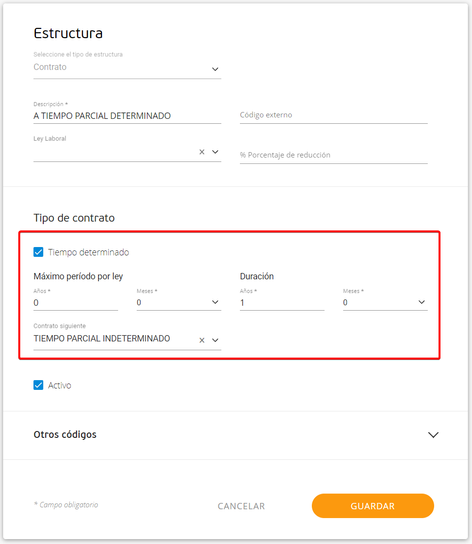The width and height of the screenshot is (472, 544).
Task: Expand the Otros códigos section chevron
Action: click(x=433, y=435)
